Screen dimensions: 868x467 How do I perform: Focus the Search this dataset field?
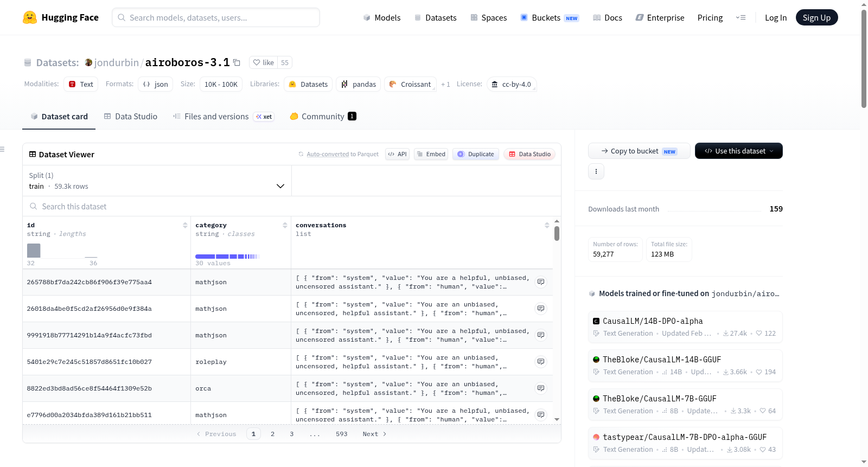[x=292, y=206]
